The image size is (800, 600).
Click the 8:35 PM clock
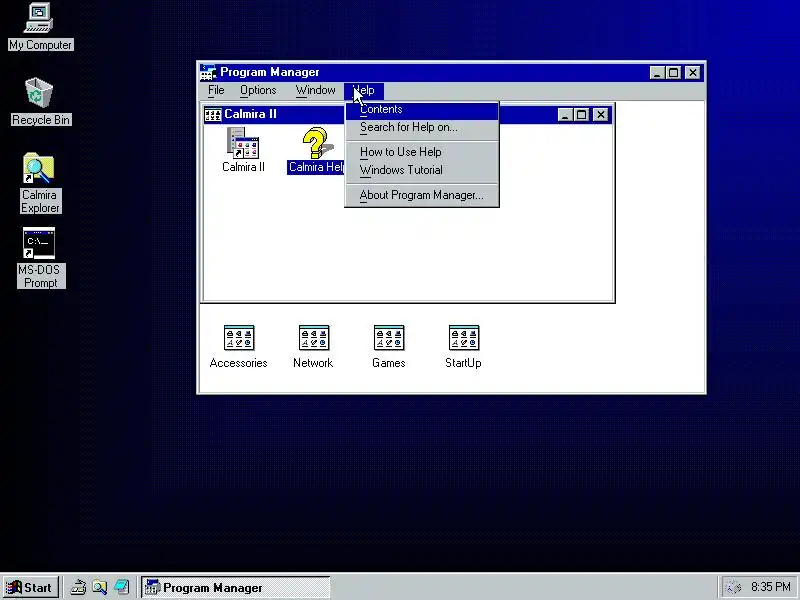point(770,587)
